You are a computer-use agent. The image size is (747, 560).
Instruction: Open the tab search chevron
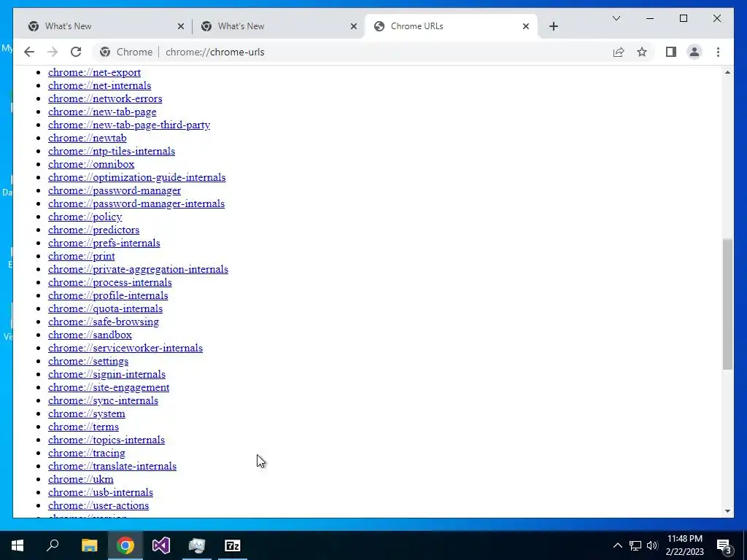tap(616, 18)
